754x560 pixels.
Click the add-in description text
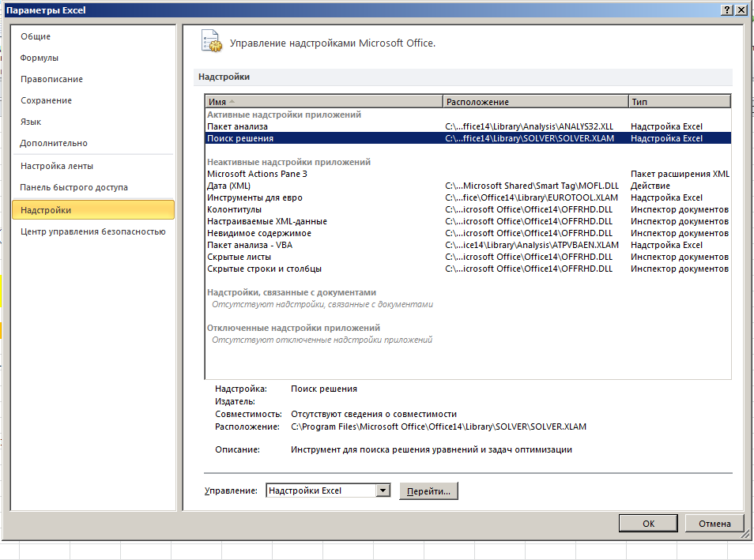pyautogui.click(x=432, y=449)
